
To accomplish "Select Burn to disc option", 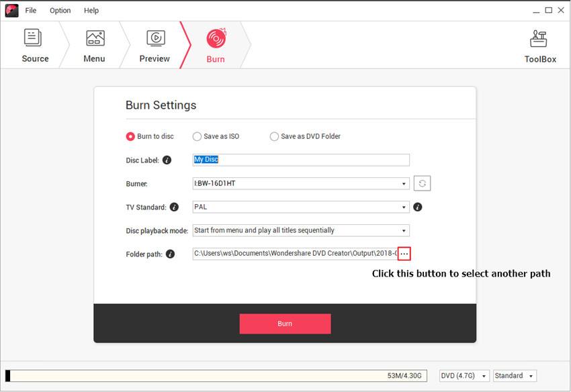I will click(150, 136).
